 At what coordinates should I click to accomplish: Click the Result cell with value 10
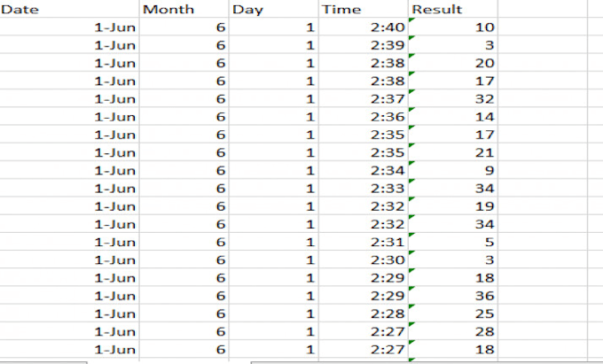[453, 27]
